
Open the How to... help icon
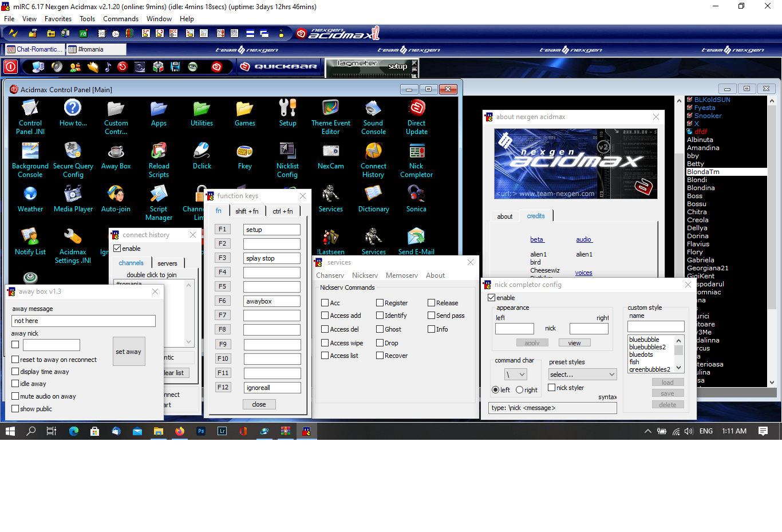73,112
